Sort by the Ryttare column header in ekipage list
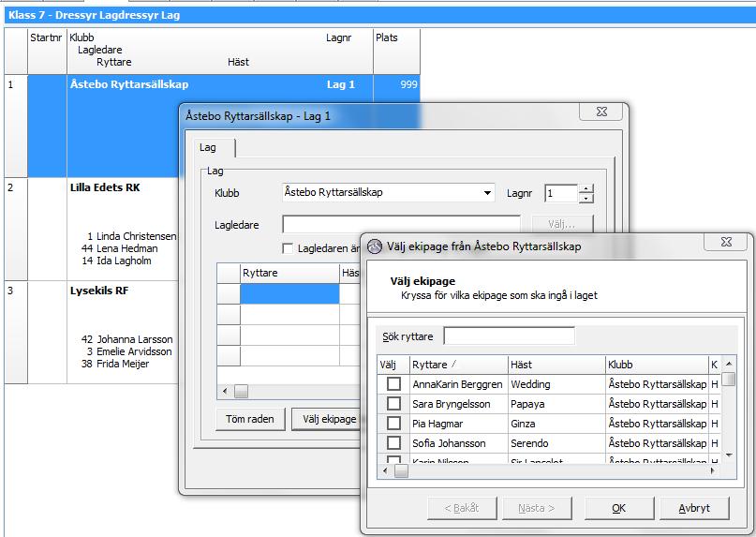Image resolution: width=756 pixels, height=537 pixels. point(459,365)
